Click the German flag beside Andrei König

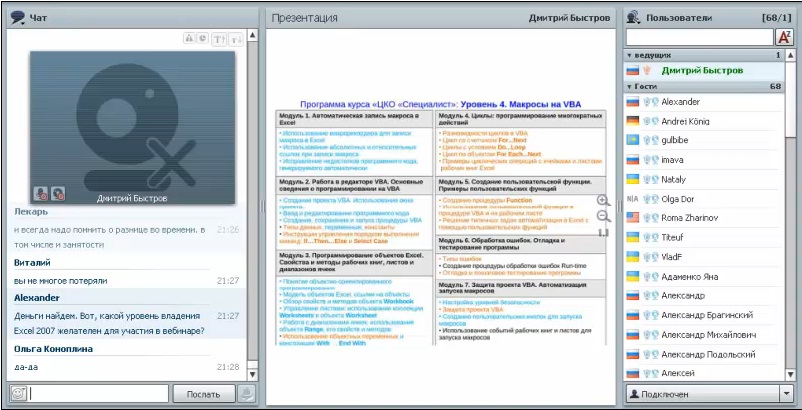(633, 121)
